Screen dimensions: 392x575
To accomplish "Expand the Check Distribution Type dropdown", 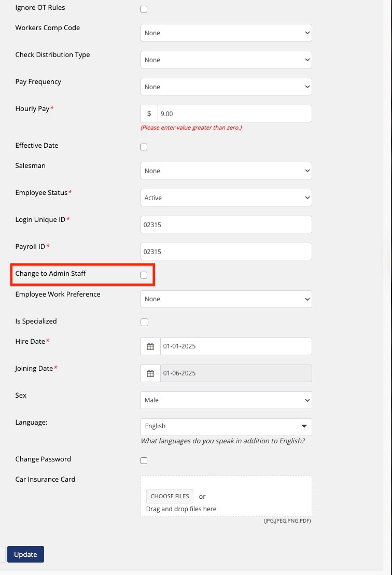I will pyautogui.click(x=226, y=60).
